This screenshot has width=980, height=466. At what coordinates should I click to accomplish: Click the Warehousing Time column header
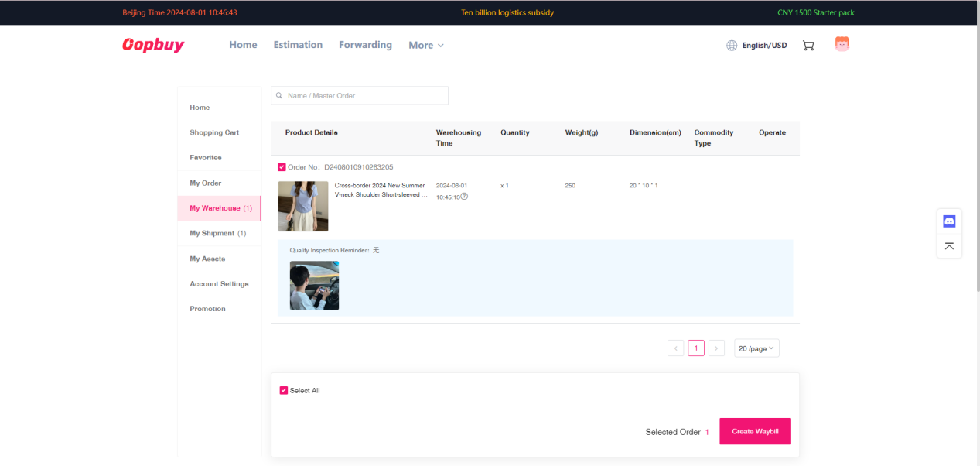459,138
